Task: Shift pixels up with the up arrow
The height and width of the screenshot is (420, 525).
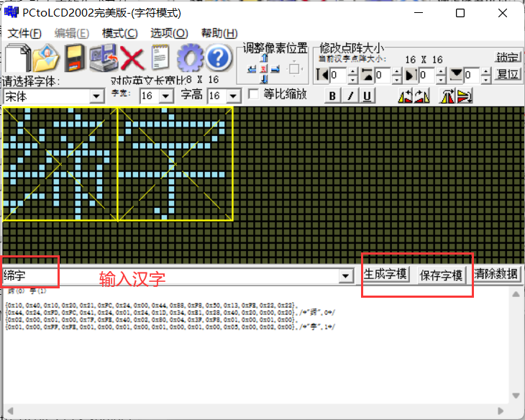Action: tap(264, 58)
